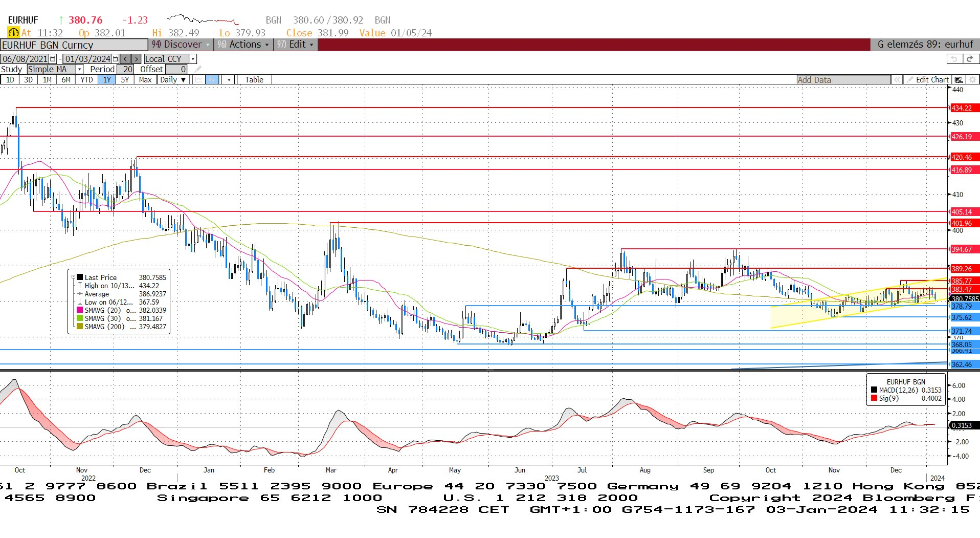Select the 5Y range tab
The width and height of the screenshot is (980, 538).
click(x=125, y=80)
